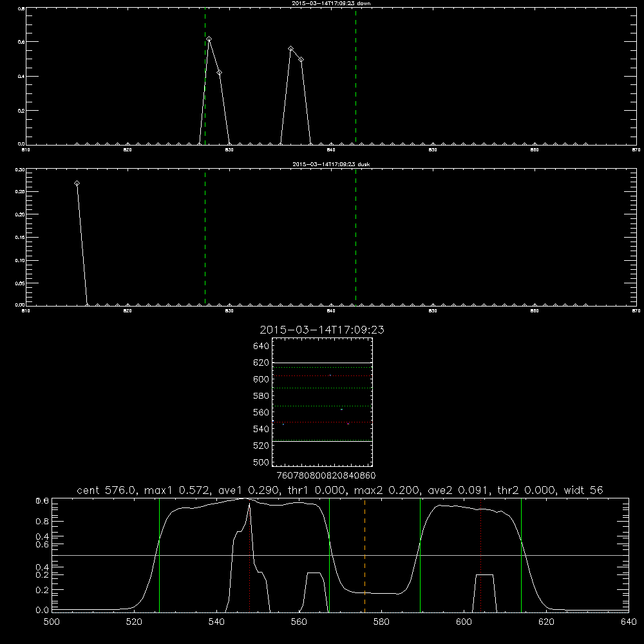Click the green vertical line near 614 in bottom plot
The height and width of the screenshot is (644, 644).
521,555
